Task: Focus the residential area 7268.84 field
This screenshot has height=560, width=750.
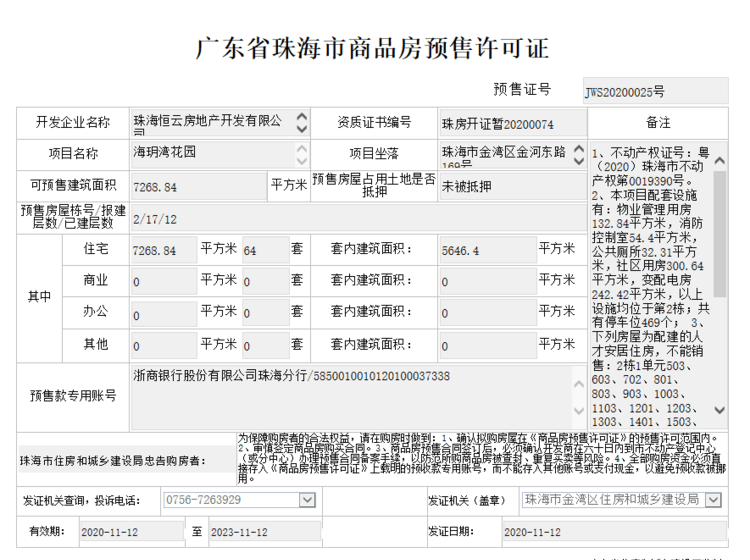Action: [x=163, y=250]
